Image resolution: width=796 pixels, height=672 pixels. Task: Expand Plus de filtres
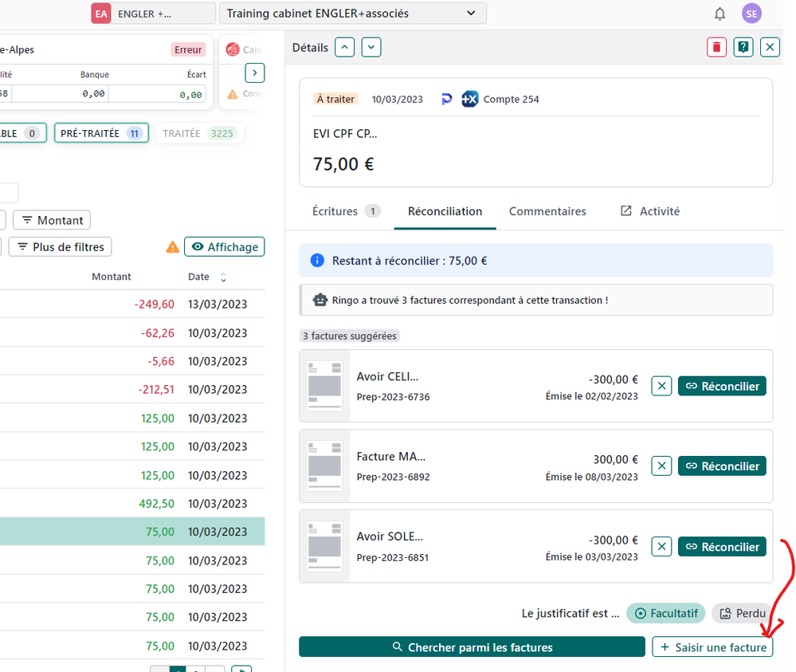tap(61, 247)
